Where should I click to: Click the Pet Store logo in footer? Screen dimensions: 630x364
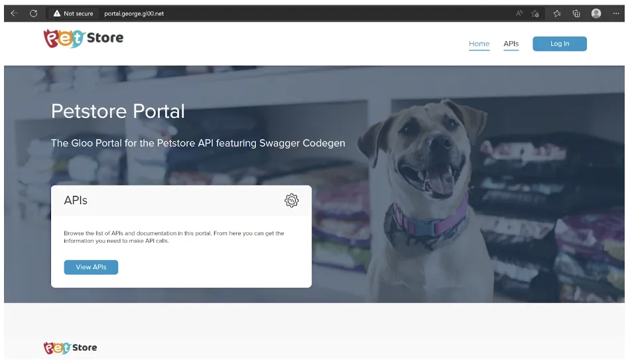point(70,347)
